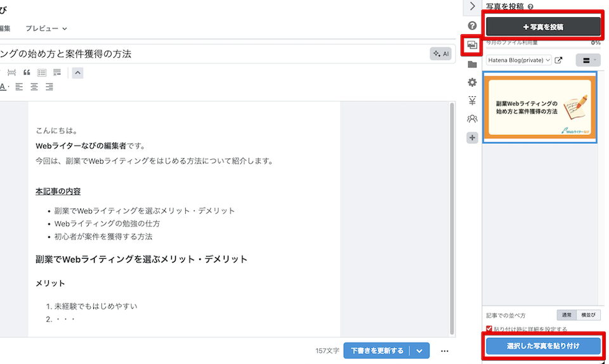Viewport: 609px width, 364px height.
Task: Select the uploaded article banner thumbnail
Action: [x=540, y=107]
